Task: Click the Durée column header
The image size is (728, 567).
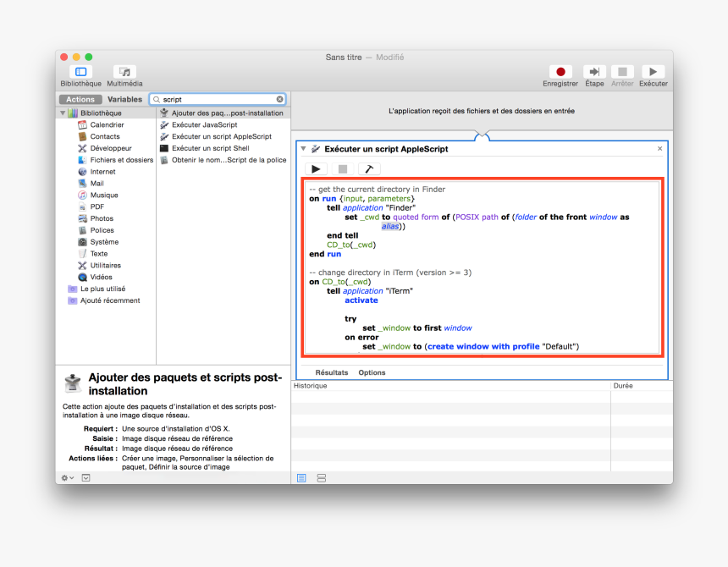Action: (642, 386)
